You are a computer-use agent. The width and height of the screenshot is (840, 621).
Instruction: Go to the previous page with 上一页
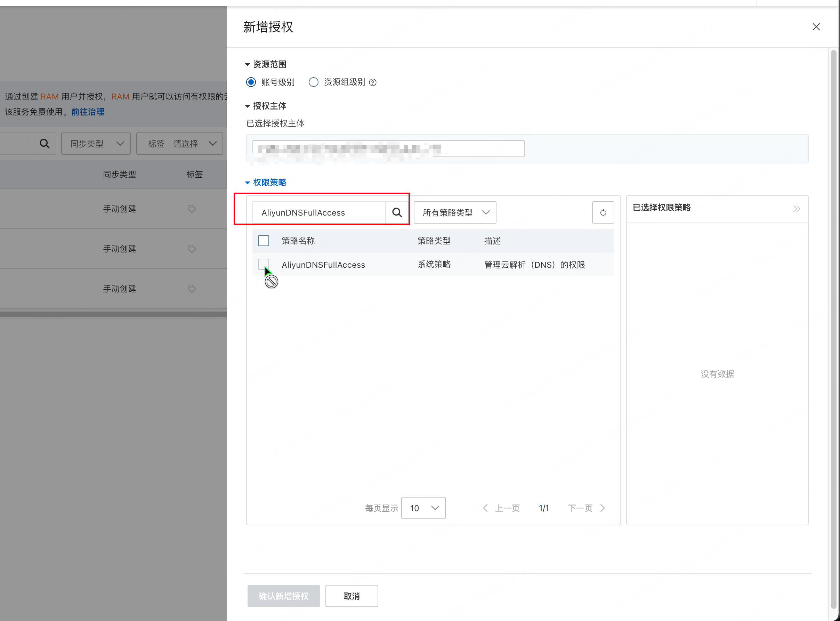click(x=501, y=508)
